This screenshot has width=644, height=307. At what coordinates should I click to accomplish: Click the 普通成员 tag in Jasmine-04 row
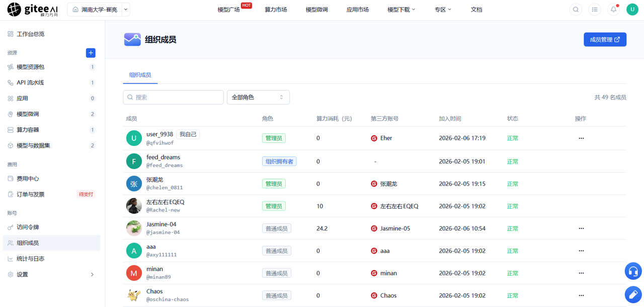tap(277, 228)
